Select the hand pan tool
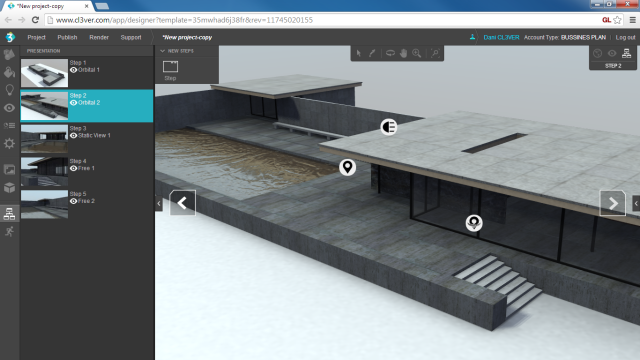The height and width of the screenshot is (360, 640). (x=403, y=53)
